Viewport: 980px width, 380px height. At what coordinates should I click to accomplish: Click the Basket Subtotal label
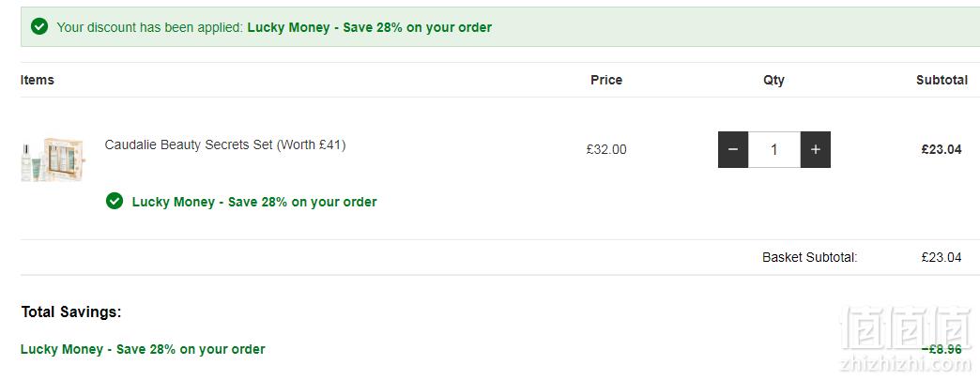pos(810,257)
